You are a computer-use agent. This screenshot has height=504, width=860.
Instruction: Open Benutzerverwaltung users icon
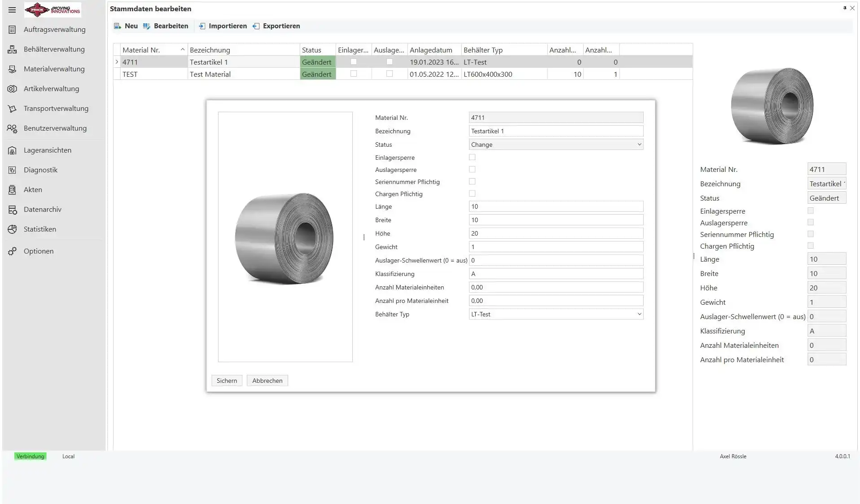click(x=12, y=129)
